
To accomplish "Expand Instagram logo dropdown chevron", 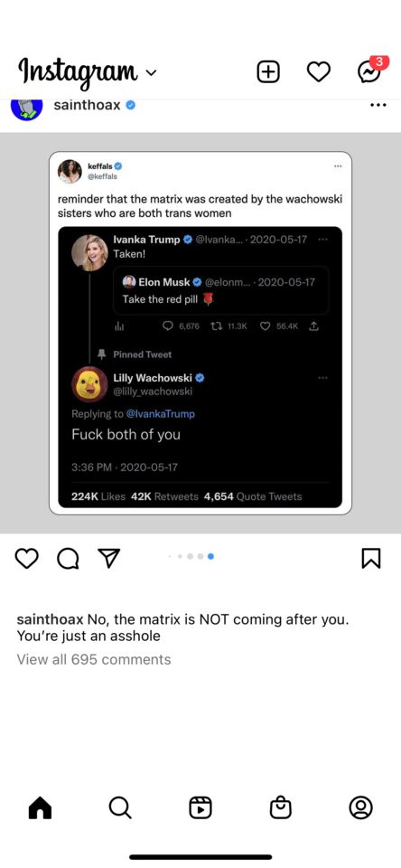I will click(151, 72).
